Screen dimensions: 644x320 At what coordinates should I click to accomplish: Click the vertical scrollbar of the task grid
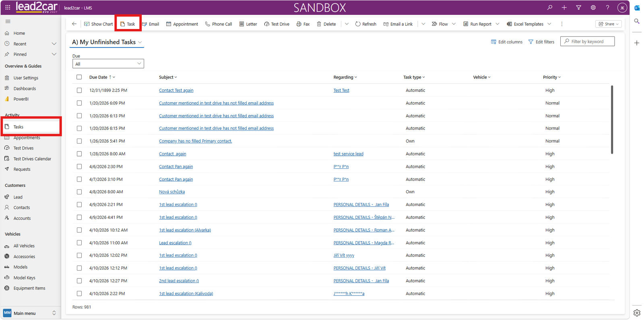tap(612, 120)
